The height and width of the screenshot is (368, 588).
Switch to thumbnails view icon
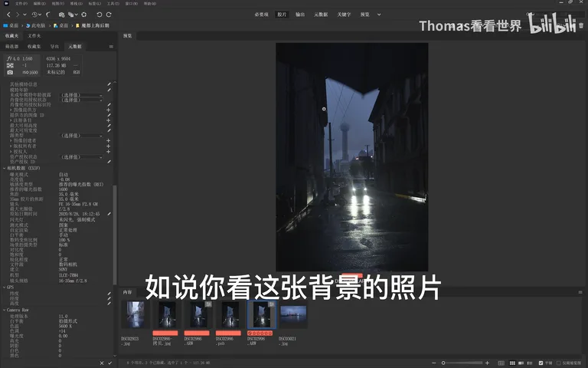512,363
